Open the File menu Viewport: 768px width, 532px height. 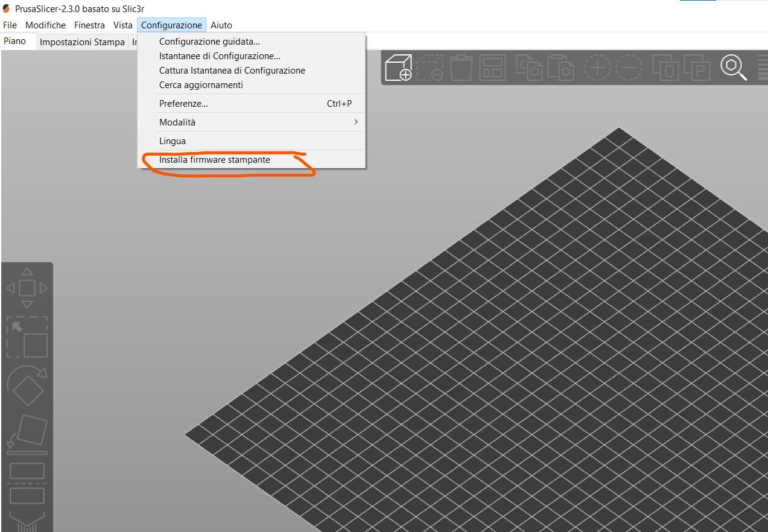[10, 25]
